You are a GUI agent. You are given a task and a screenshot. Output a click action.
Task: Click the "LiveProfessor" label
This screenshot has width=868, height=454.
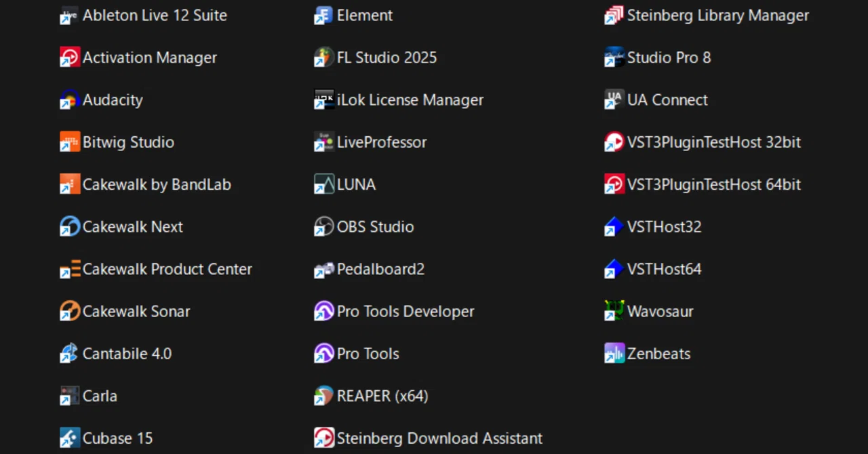click(x=382, y=142)
